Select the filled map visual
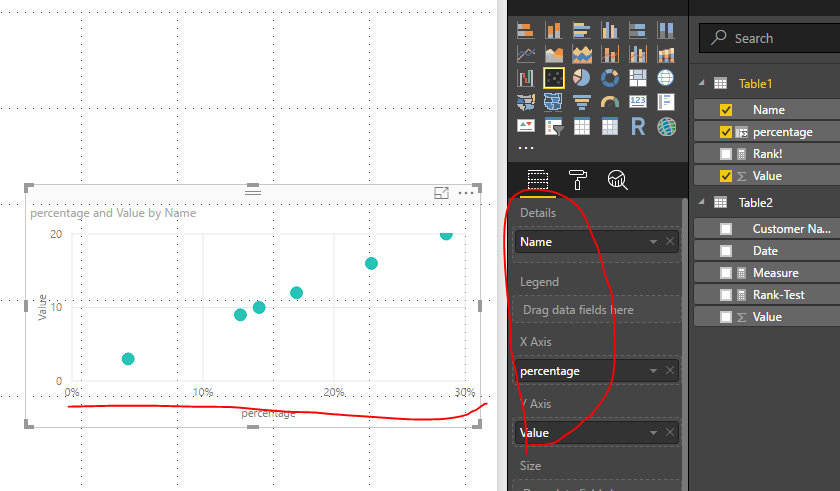The image size is (840, 491). (x=526, y=102)
